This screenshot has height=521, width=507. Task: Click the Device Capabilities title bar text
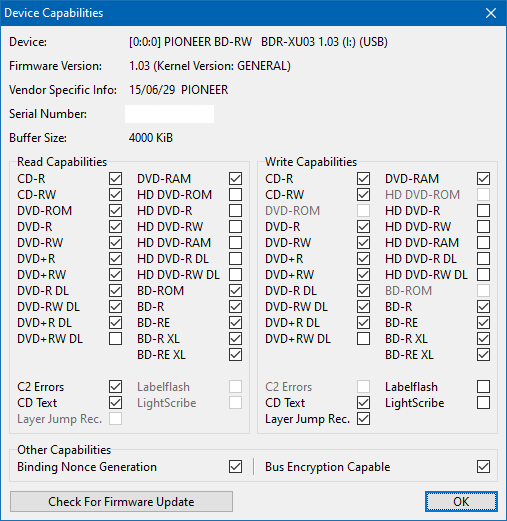click(54, 13)
